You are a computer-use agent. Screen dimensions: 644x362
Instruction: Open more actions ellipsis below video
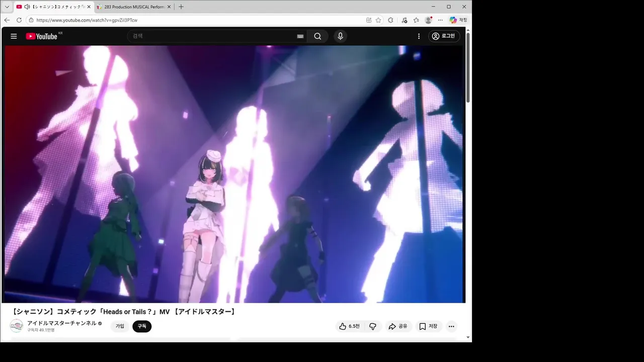pos(451,326)
